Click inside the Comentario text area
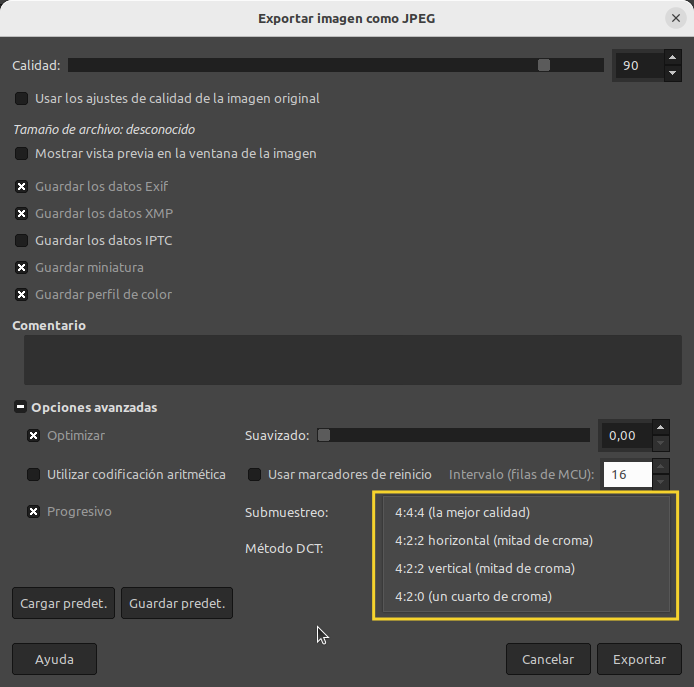 (x=352, y=360)
